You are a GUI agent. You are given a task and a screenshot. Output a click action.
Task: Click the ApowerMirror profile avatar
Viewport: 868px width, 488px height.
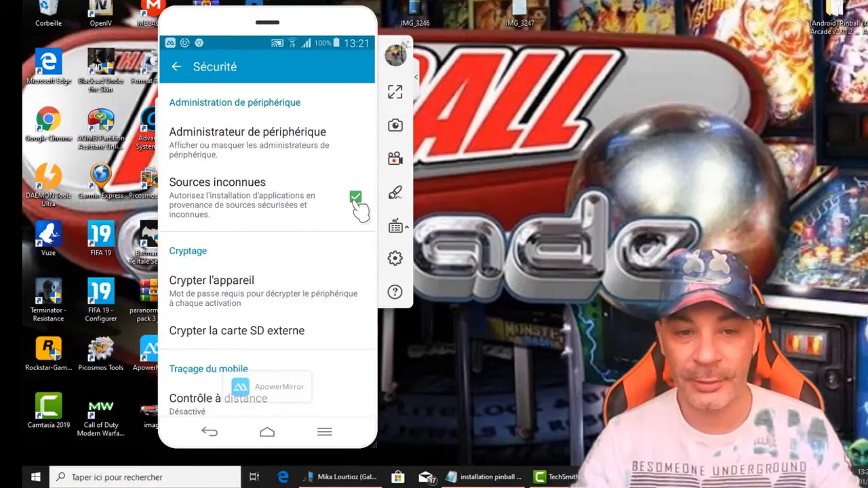coord(395,56)
